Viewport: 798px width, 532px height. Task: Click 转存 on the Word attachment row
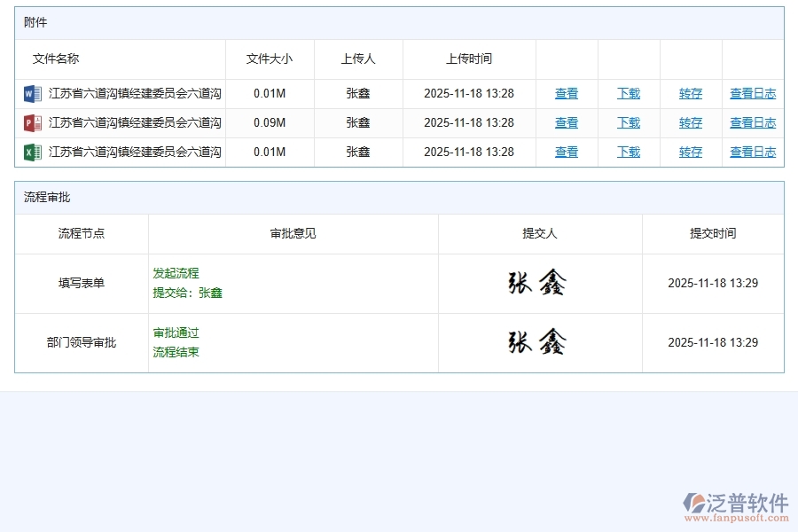pos(690,93)
